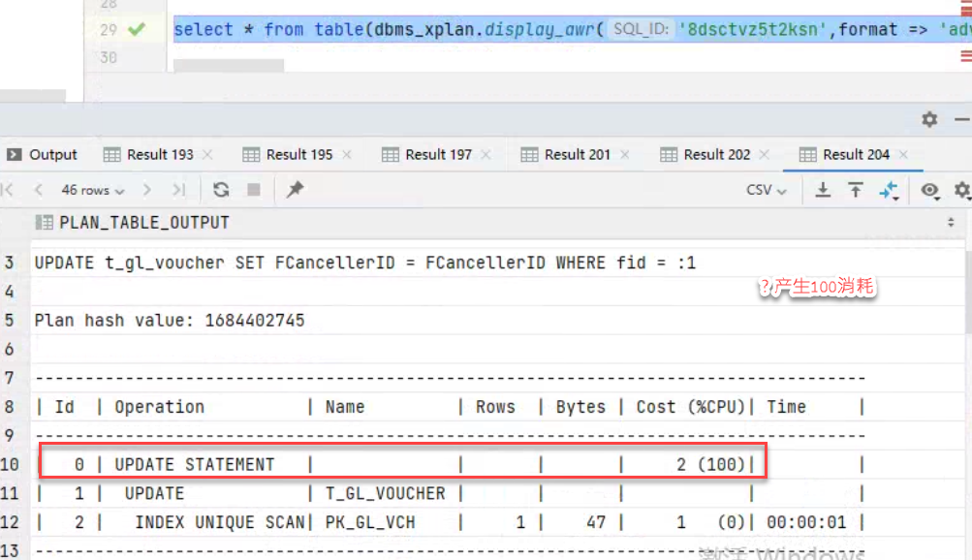The height and width of the screenshot is (560, 972).
Task: Click the green checkmark on line 29
Action: click(137, 29)
